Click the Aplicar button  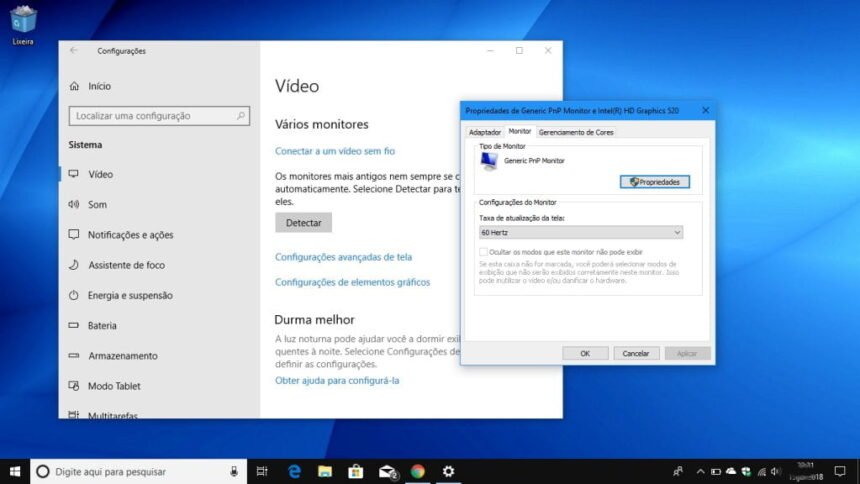[x=687, y=353]
